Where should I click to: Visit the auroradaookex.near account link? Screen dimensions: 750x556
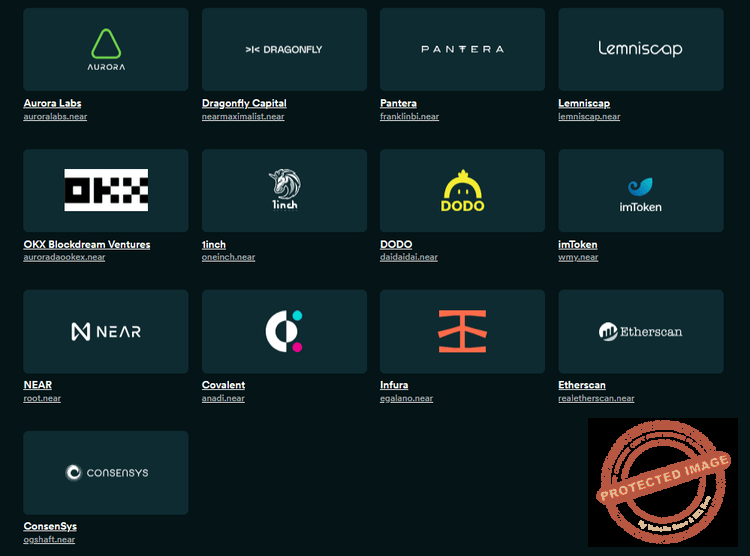click(x=64, y=257)
